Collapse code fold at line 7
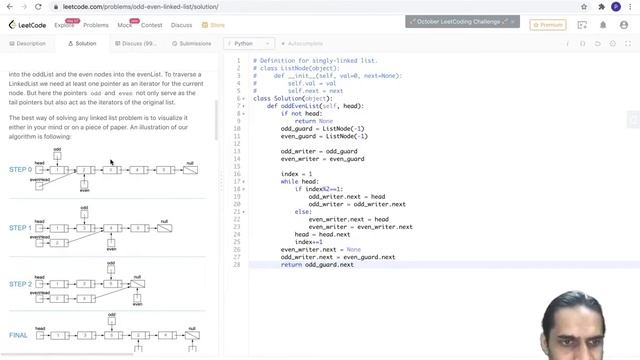Image resolution: width=640 pixels, height=360 pixels. (244, 106)
